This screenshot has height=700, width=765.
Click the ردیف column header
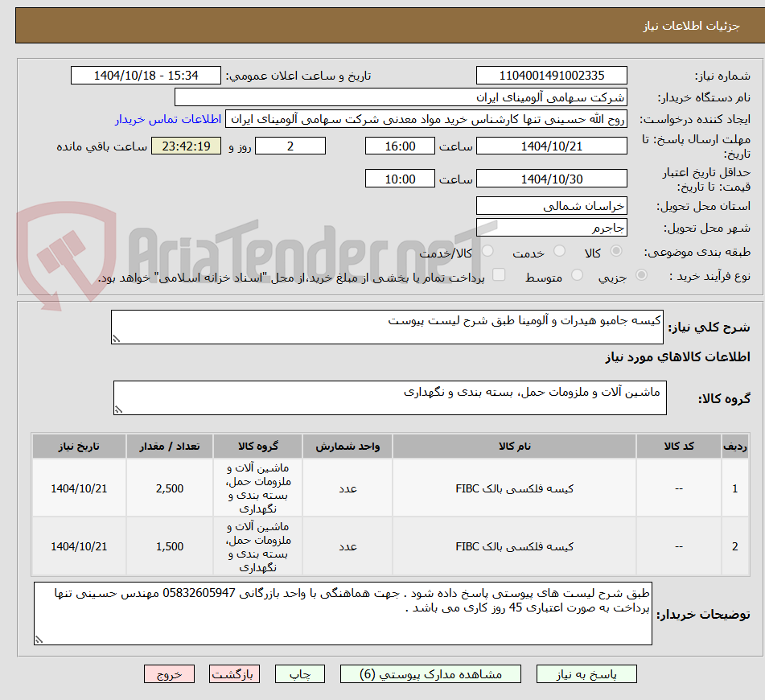pos(734,447)
